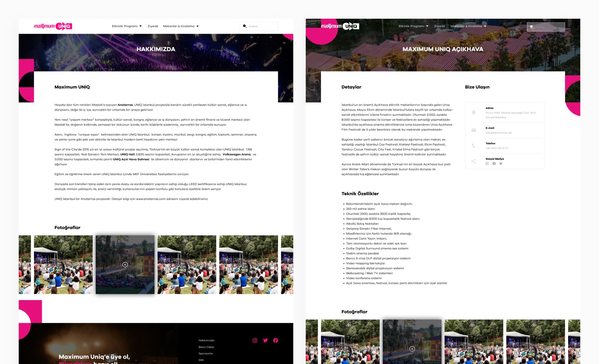This screenshot has height=364, width=599.
Task: Open Instagram under Sosyal Medya contact card
Action: point(487,164)
